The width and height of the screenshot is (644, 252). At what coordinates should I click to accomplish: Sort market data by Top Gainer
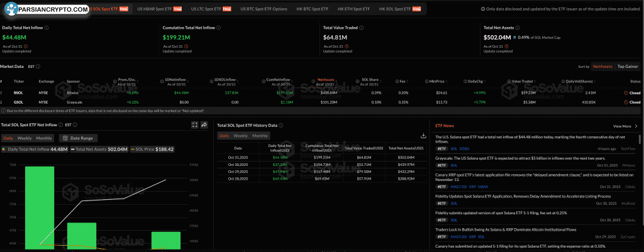[627, 67]
